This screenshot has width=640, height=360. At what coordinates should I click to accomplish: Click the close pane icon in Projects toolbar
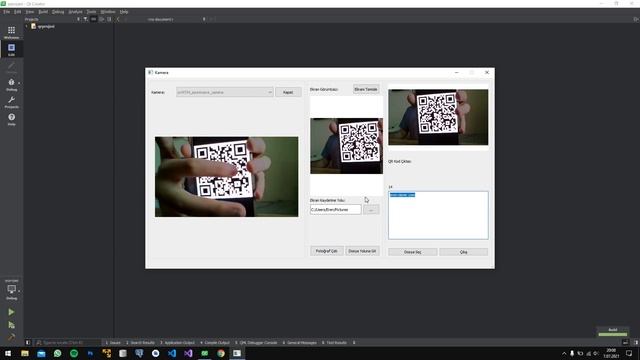tap(109, 19)
